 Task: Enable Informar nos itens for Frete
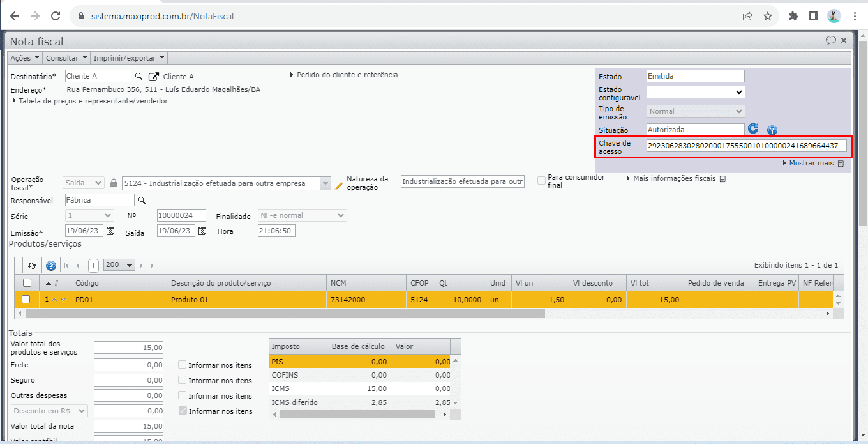click(183, 365)
